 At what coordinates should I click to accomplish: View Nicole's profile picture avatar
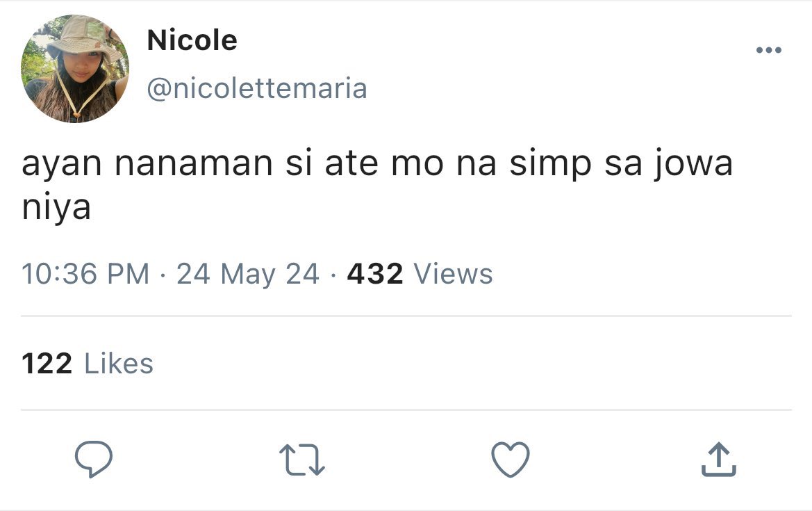(75, 68)
